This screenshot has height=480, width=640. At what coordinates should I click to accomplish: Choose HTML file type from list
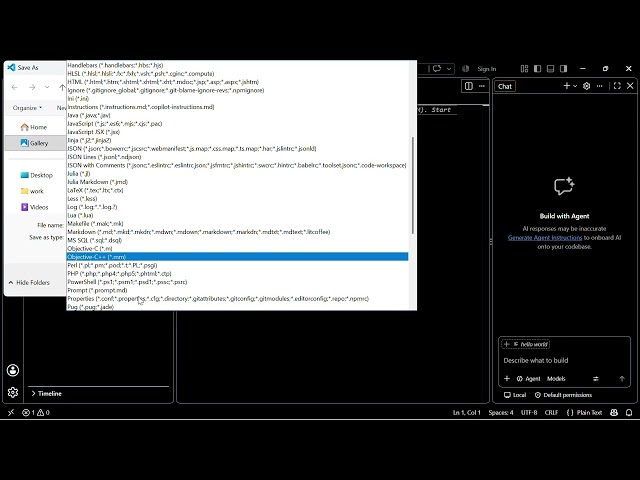coord(238,82)
